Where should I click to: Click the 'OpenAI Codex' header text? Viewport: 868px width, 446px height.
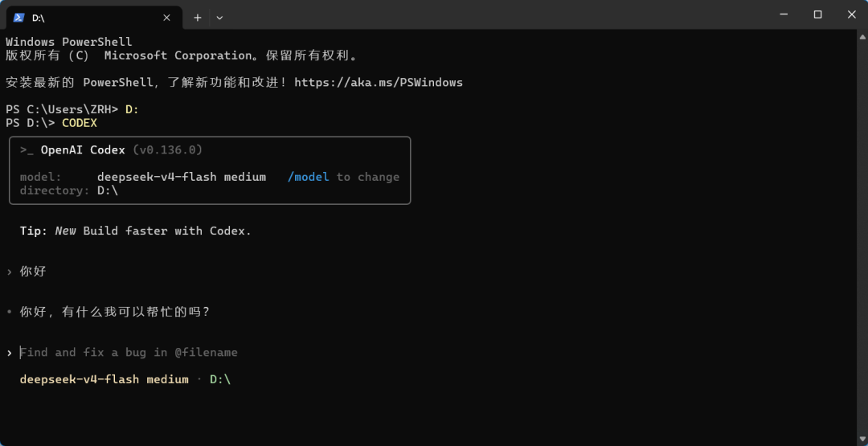(x=83, y=150)
